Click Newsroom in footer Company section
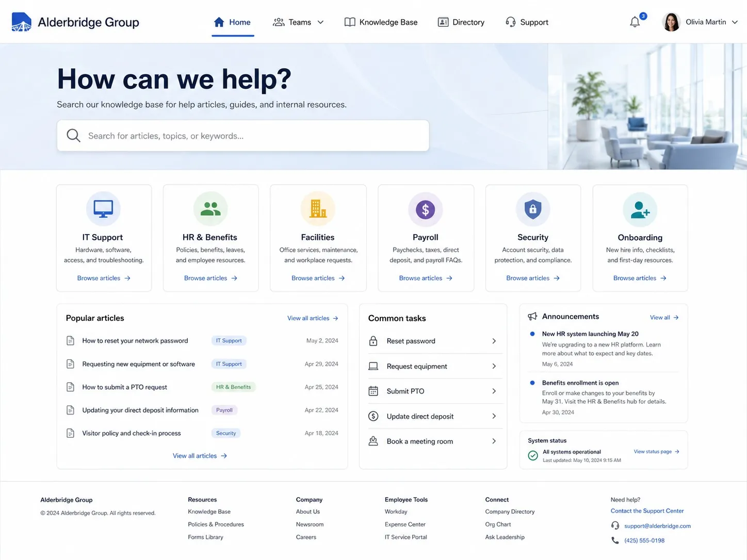The width and height of the screenshot is (747, 560). [310, 524]
